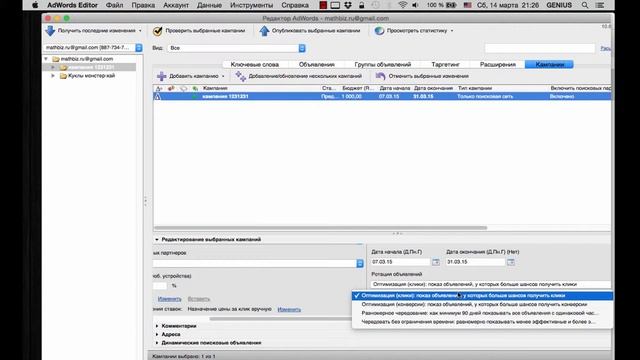Click the volume icon in menu bar
Image resolution: width=640 pixels, height=360 pixels.
[416, 5]
